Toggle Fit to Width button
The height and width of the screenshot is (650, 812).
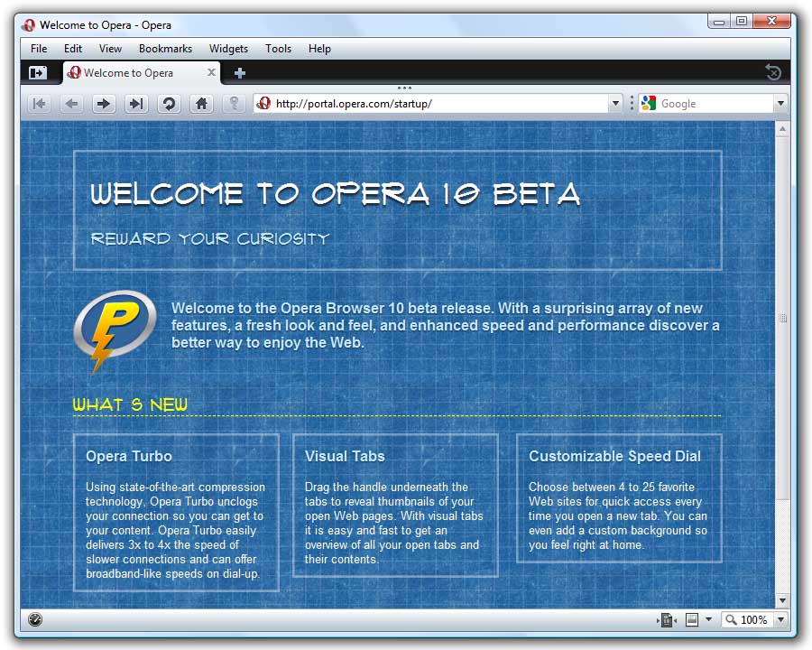click(x=667, y=619)
